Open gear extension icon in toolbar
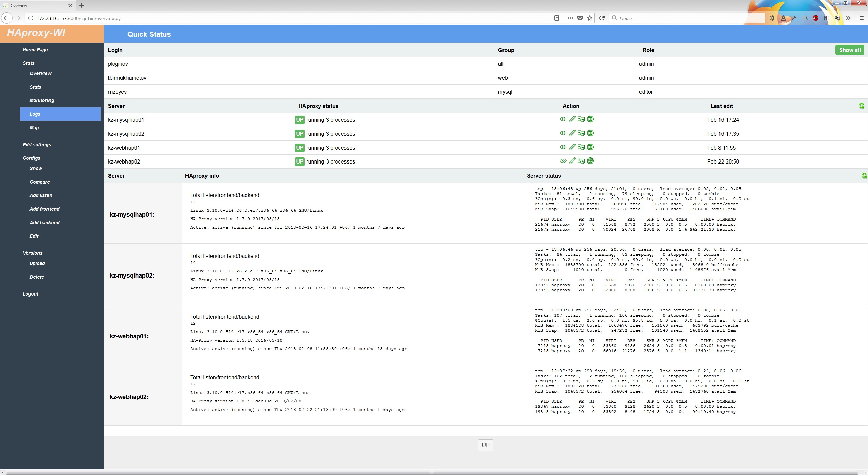 click(x=772, y=18)
